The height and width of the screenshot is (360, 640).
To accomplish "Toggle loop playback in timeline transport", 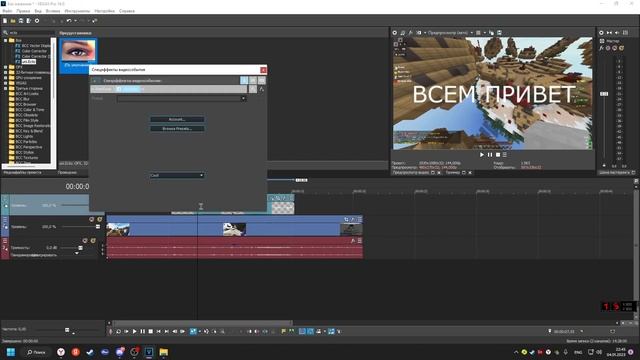I will pyautogui.click(x=118, y=331).
